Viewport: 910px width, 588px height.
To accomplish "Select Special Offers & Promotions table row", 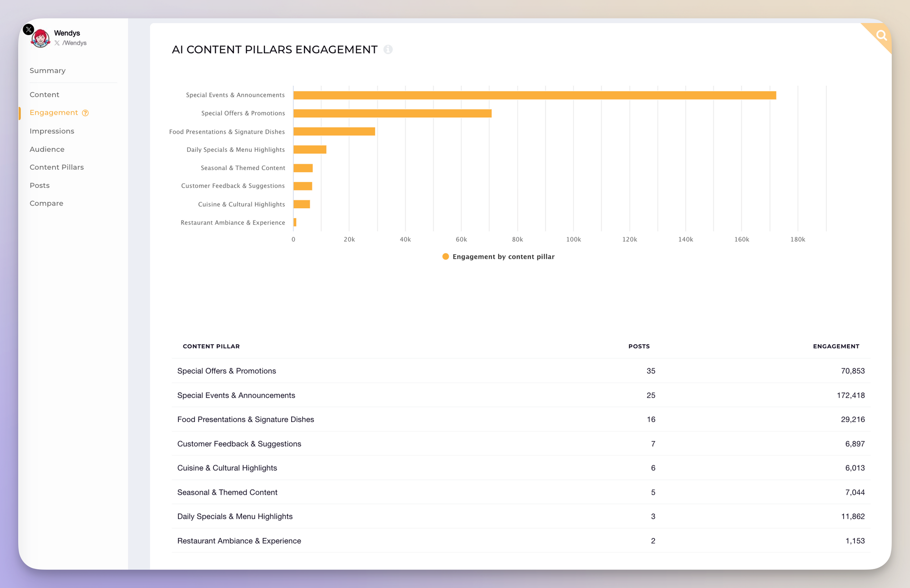I will (x=521, y=371).
